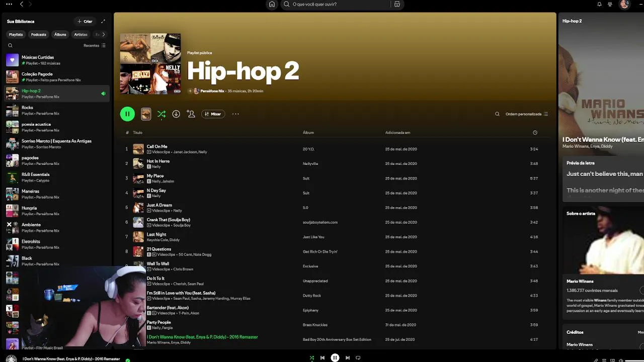Click the duration clock column header
Screen dimensions: 644x362
pos(535,133)
